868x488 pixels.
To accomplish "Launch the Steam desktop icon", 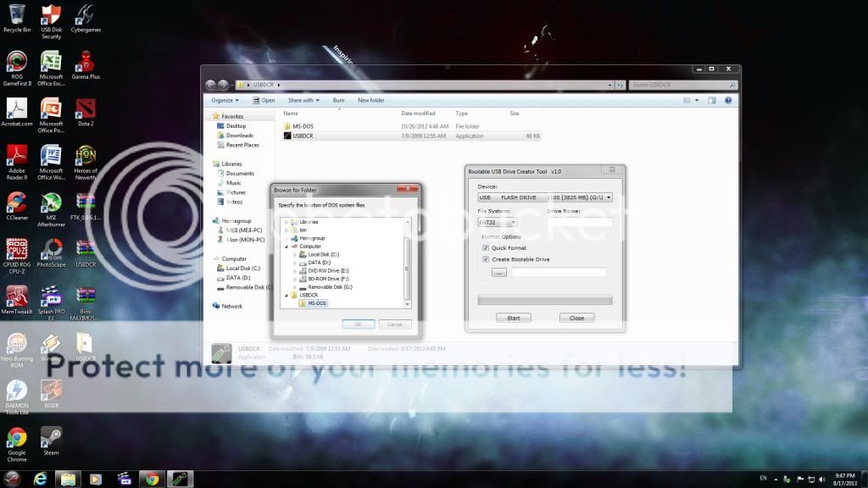I will click(x=51, y=436).
